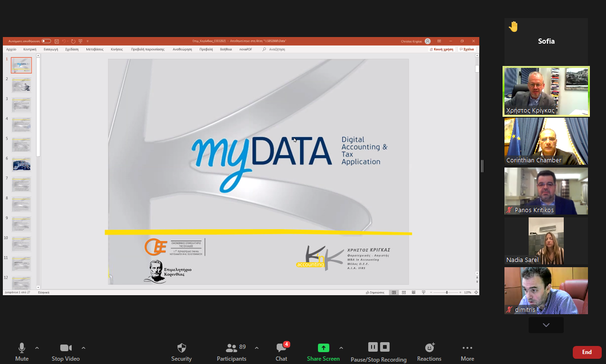606x364 pixels.
Task: Select Nadia Sarel video tile
Action: (546, 241)
